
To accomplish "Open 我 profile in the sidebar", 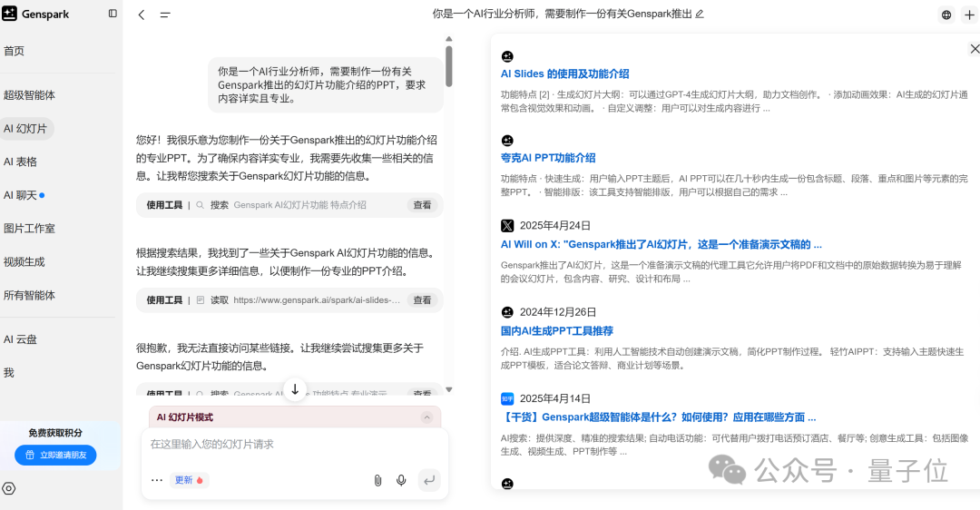I will tap(9, 373).
